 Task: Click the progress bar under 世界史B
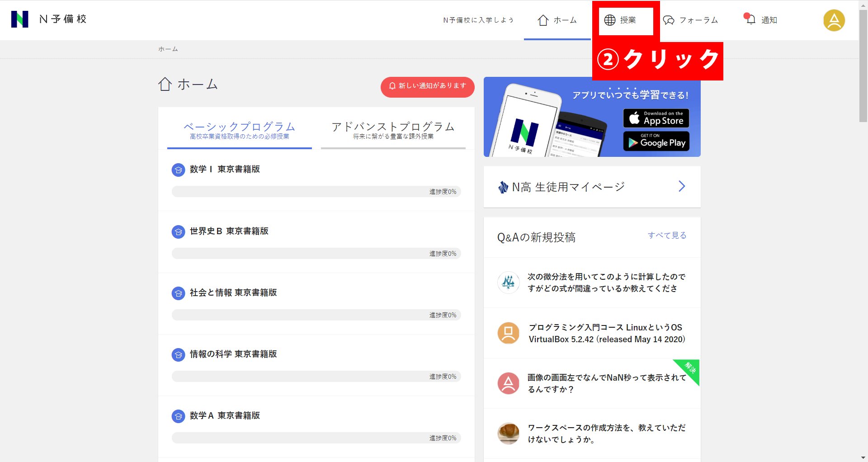(x=316, y=254)
